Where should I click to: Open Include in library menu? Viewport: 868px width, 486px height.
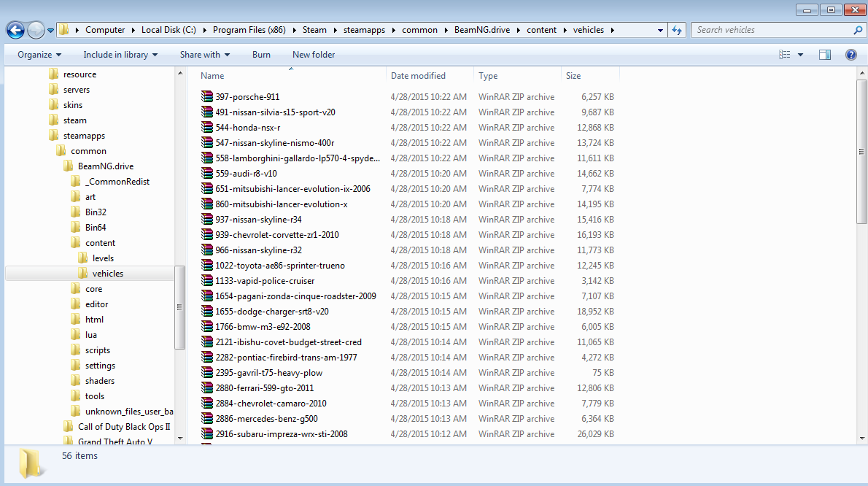[x=120, y=55]
